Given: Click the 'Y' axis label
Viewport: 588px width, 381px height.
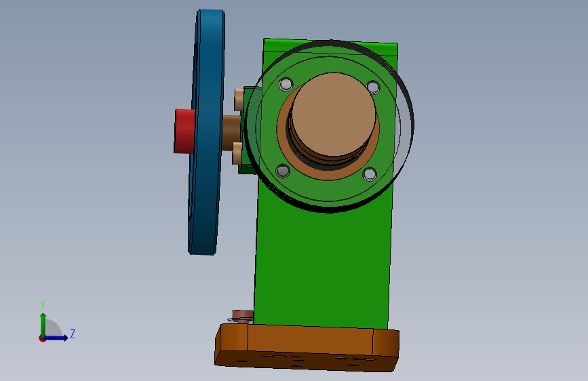Looking at the screenshot, I should 43,305.
